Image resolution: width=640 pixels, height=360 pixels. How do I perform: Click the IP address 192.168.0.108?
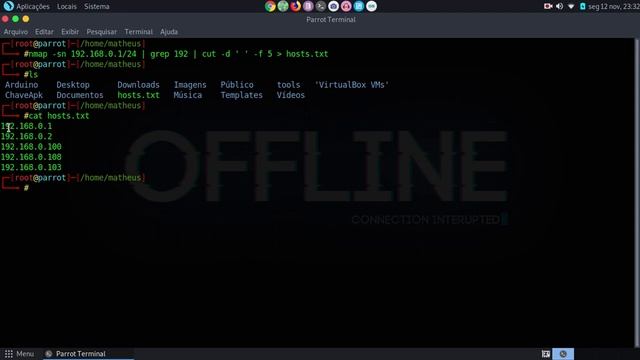[x=31, y=157]
